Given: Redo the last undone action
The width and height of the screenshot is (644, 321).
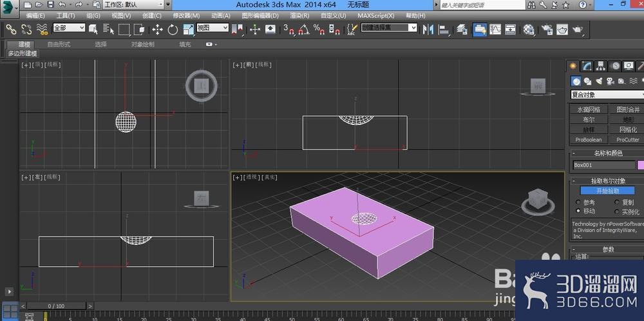Looking at the screenshot, I should (x=79, y=5).
